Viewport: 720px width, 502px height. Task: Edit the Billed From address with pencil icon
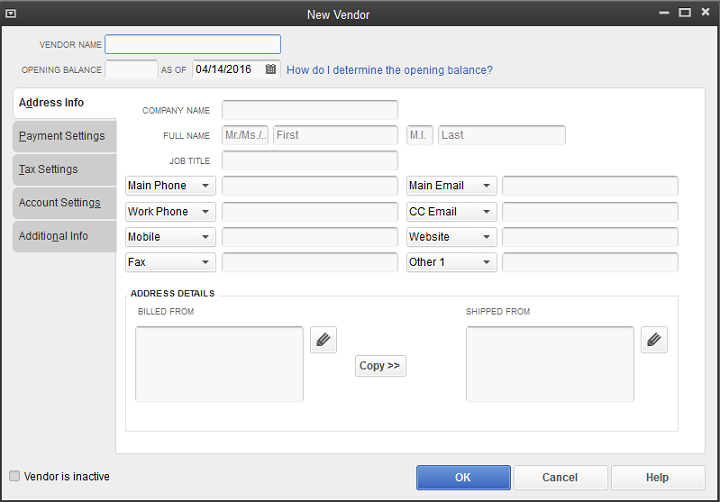323,340
